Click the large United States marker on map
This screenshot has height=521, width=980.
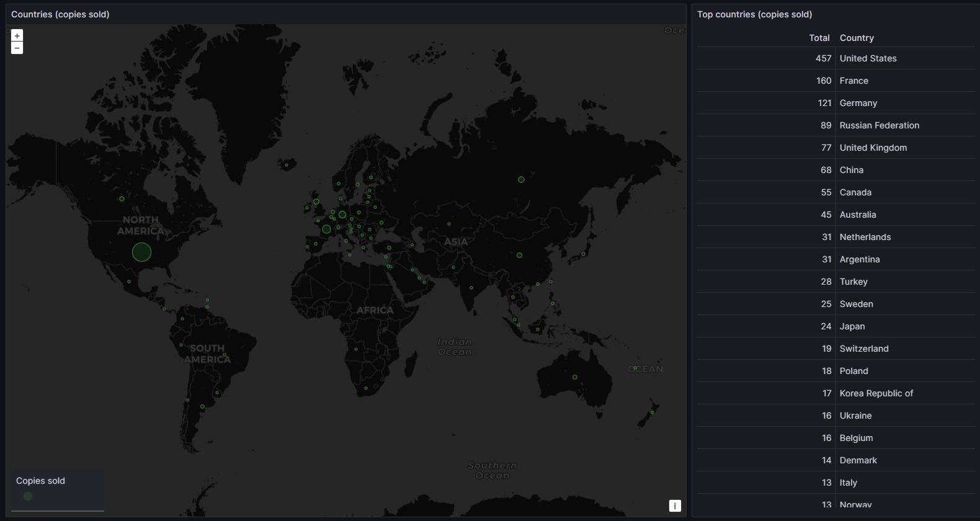pyautogui.click(x=141, y=252)
